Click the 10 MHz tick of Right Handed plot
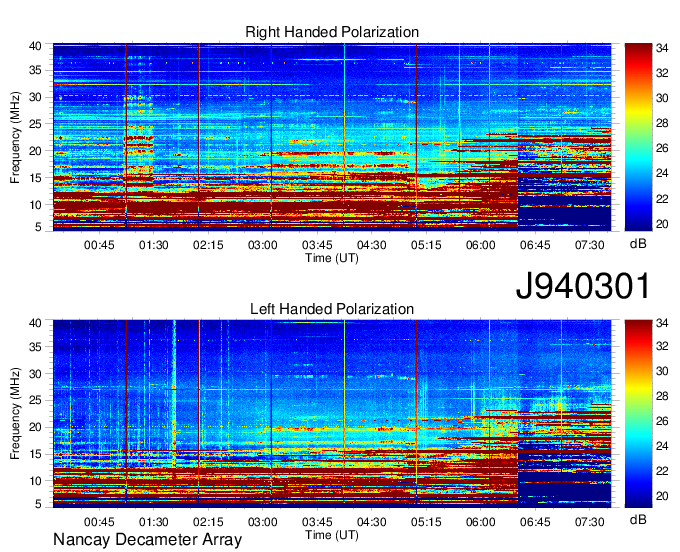The width and height of the screenshot is (680, 552). click(35, 205)
